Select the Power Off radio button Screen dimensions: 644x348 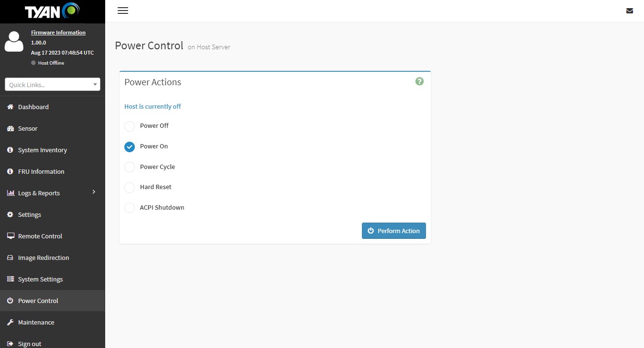coord(130,126)
